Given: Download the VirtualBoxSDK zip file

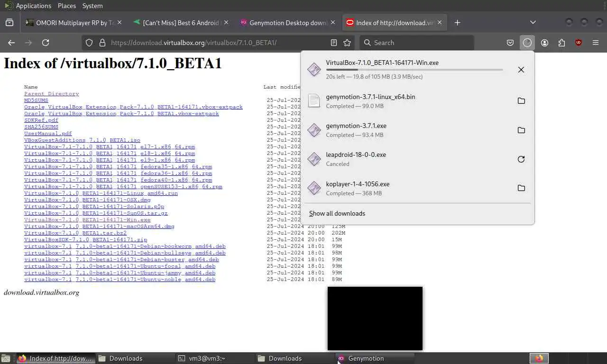Looking at the screenshot, I should tap(85, 240).
